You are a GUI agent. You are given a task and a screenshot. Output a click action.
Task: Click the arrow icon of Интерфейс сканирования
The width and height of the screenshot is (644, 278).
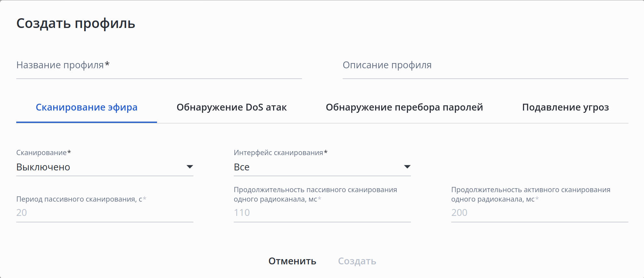pos(407,167)
